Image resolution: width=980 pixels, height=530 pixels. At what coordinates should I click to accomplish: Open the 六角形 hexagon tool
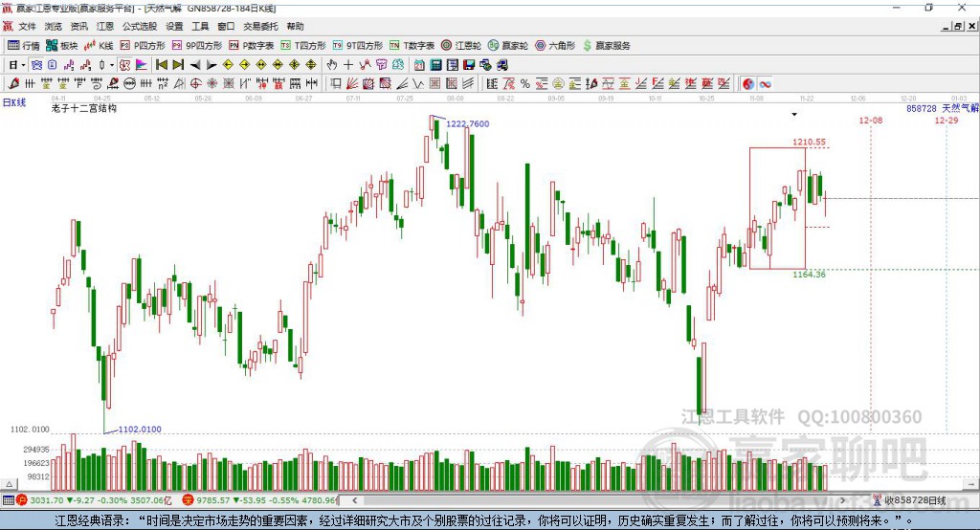[555, 46]
